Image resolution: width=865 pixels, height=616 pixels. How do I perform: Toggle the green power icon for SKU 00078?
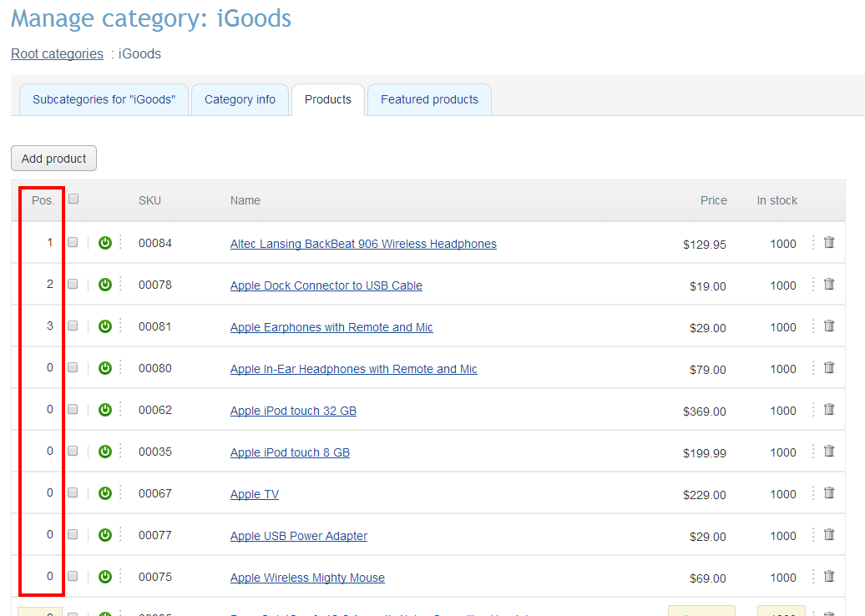pos(105,285)
